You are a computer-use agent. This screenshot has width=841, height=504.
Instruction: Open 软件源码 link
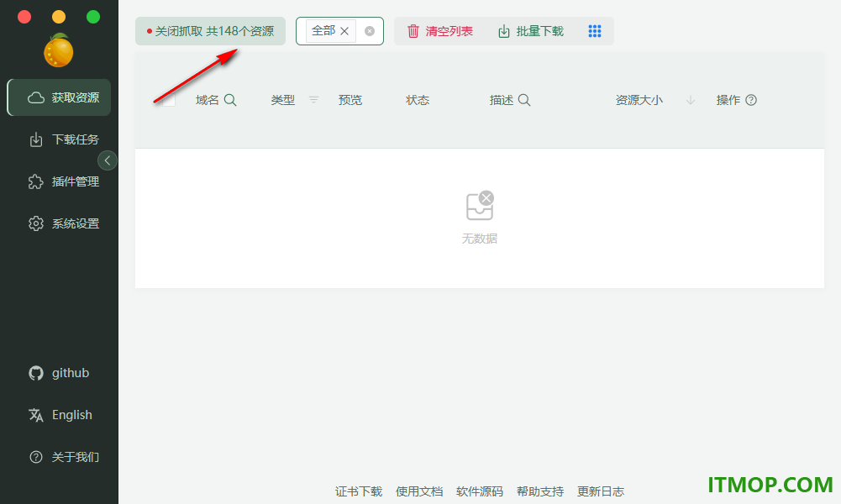pyautogui.click(x=480, y=491)
